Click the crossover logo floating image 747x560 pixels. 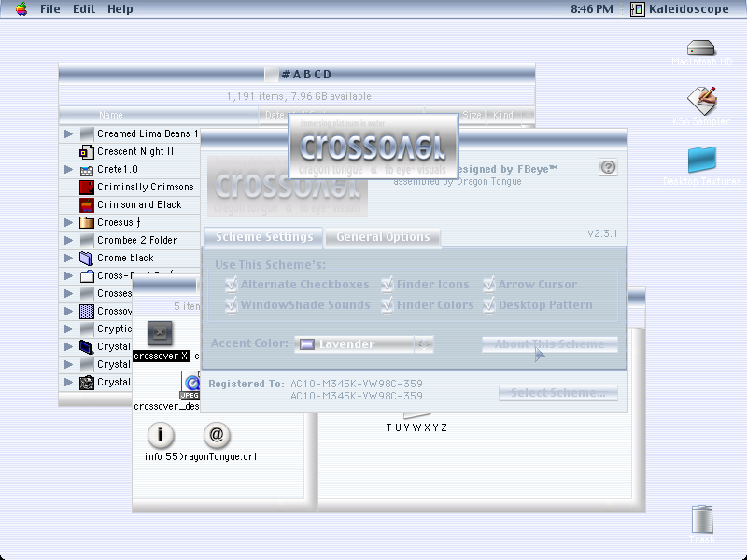coord(373,147)
